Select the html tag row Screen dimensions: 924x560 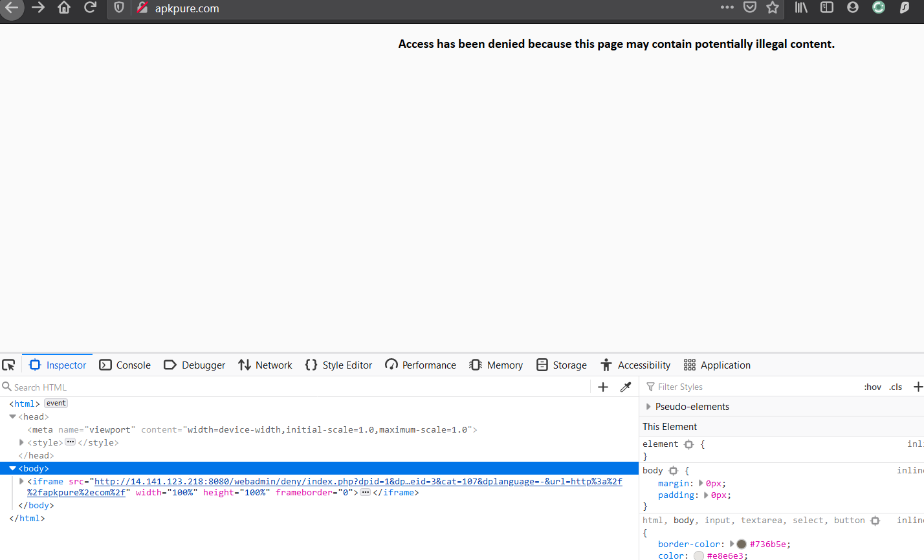320,404
